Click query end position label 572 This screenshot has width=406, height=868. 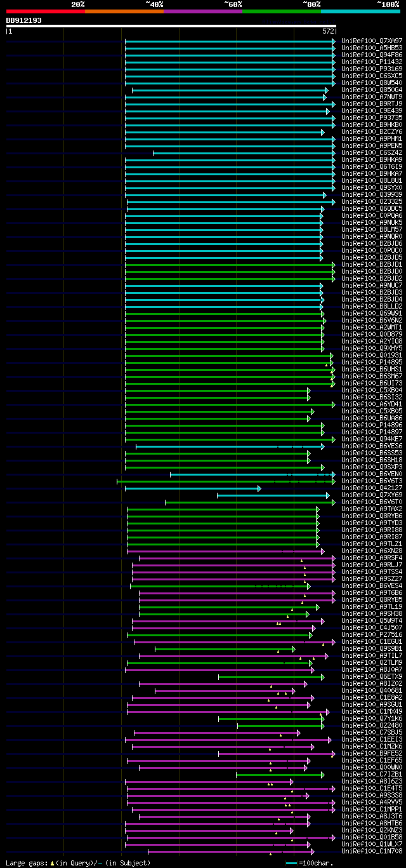point(328,31)
